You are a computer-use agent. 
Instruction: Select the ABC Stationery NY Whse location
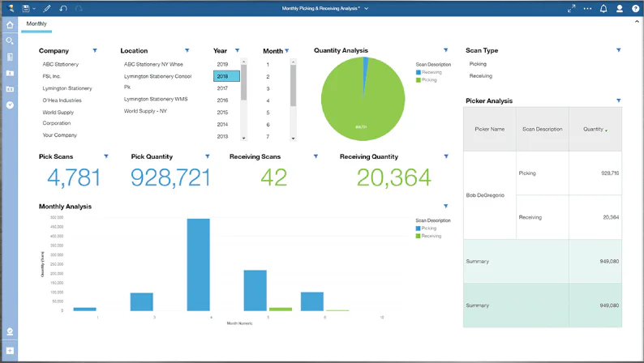click(x=153, y=64)
